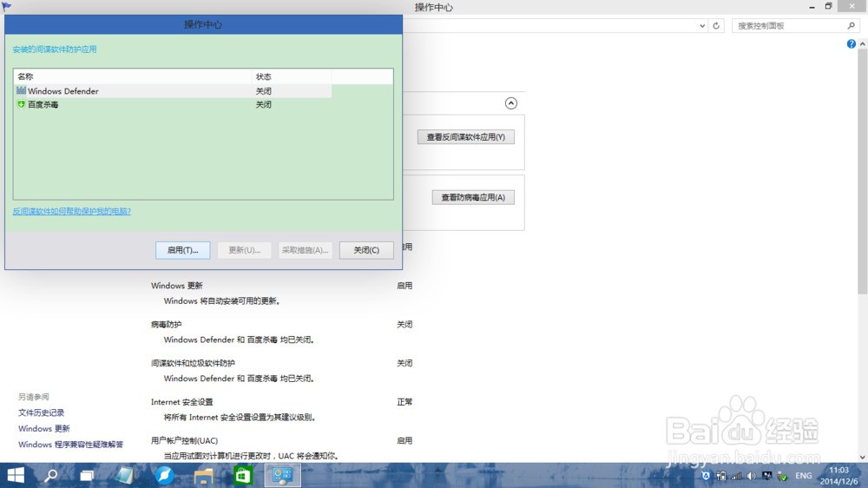
Task: Click the 名称 column header
Action: coord(133,76)
